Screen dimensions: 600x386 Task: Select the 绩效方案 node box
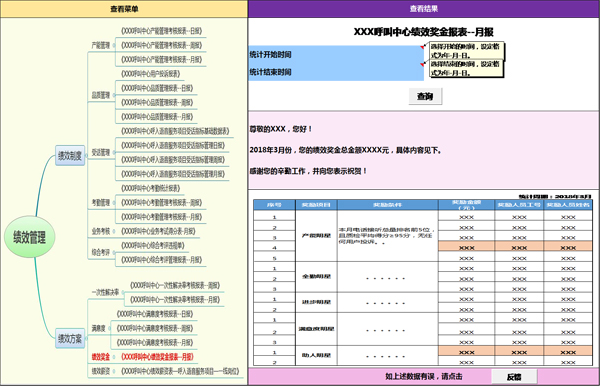[x=70, y=339]
